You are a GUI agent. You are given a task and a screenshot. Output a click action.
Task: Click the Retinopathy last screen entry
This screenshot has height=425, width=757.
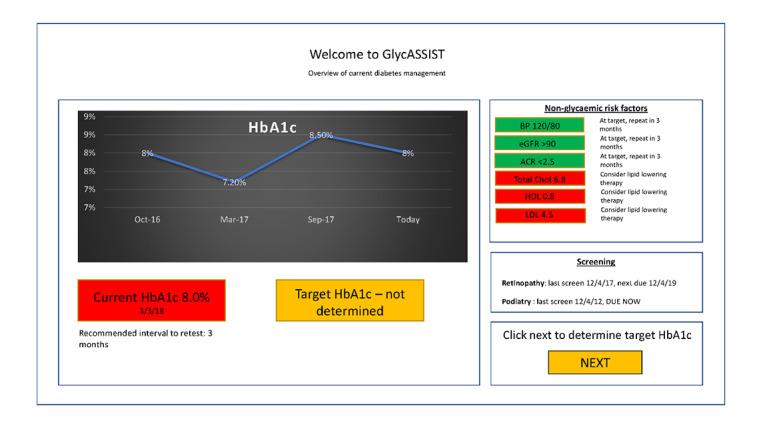pyautogui.click(x=590, y=283)
